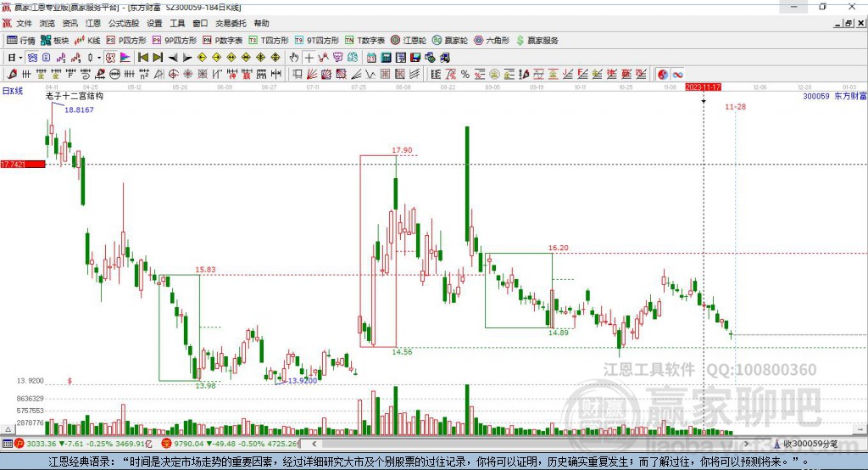The height and width of the screenshot is (470, 868).
Task: Select the Gann fan rays tool
Action: tap(312, 75)
